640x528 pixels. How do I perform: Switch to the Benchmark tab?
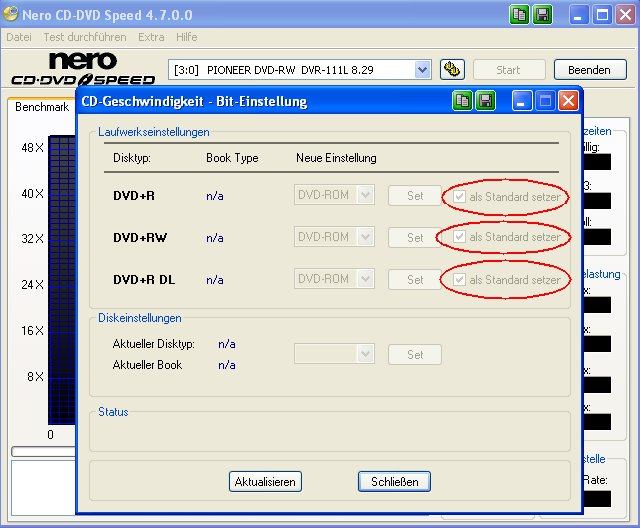click(x=42, y=107)
